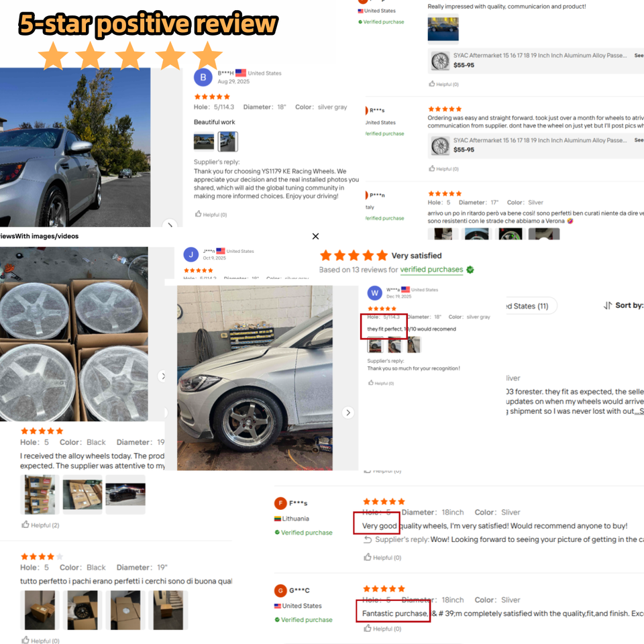Click Helpful (2) thumbs-up icon
Image resolution: width=644 pixels, height=644 pixels.
coord(25,525)
